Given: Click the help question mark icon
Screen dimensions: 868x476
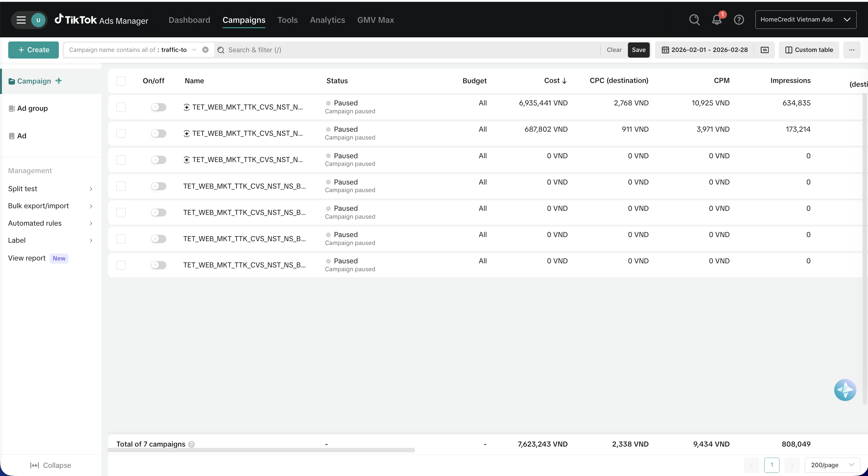Looking at the screenshot, I should tap(739, 20).
